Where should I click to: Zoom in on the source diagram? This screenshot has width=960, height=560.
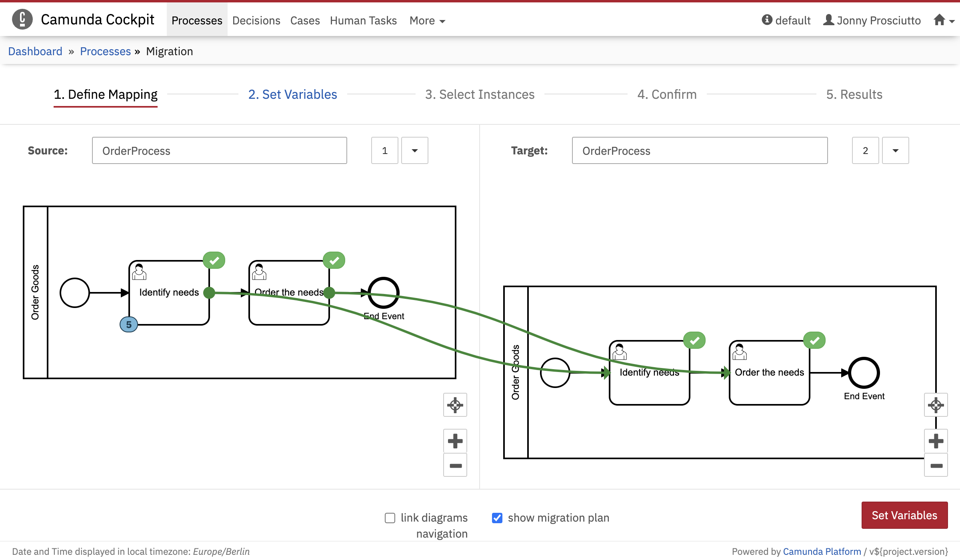coord(455,441)
